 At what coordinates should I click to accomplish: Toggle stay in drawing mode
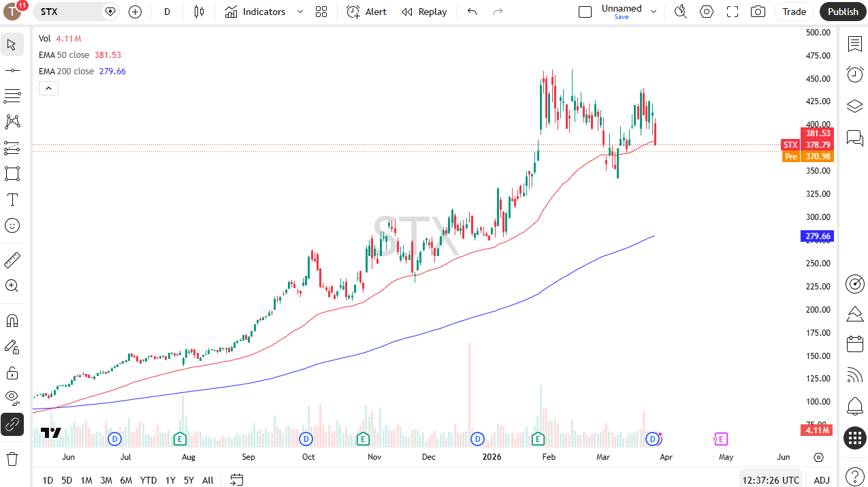coord(12,347)
